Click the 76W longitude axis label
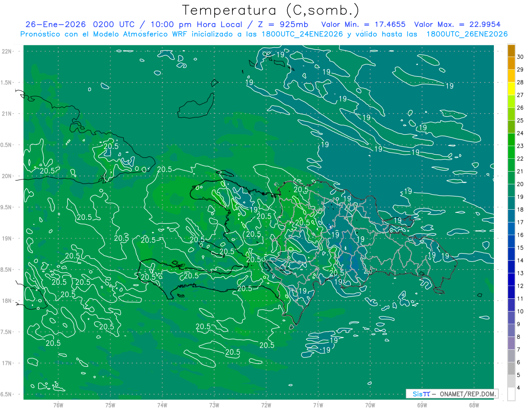Image resolution: width=532 pixels, height=411 pixels. [58, 405]
